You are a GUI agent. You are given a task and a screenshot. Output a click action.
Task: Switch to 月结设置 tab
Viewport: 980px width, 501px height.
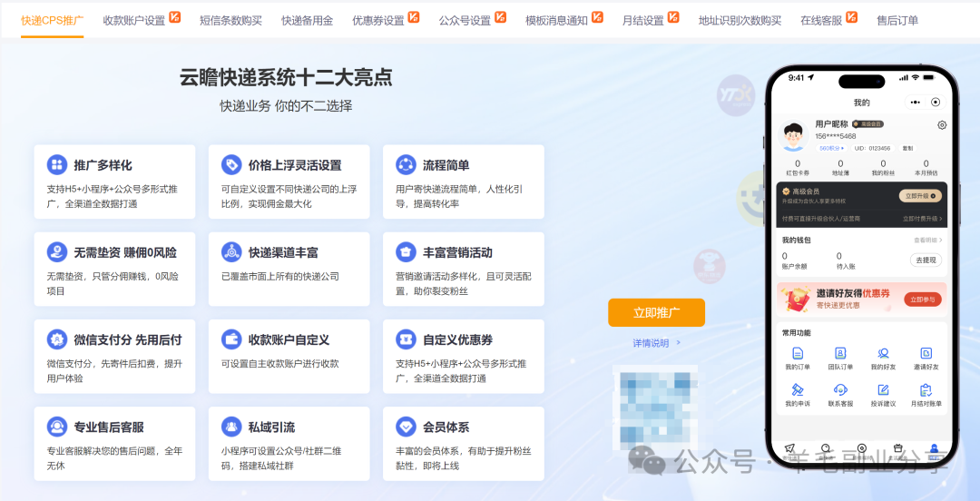[643, 21]
